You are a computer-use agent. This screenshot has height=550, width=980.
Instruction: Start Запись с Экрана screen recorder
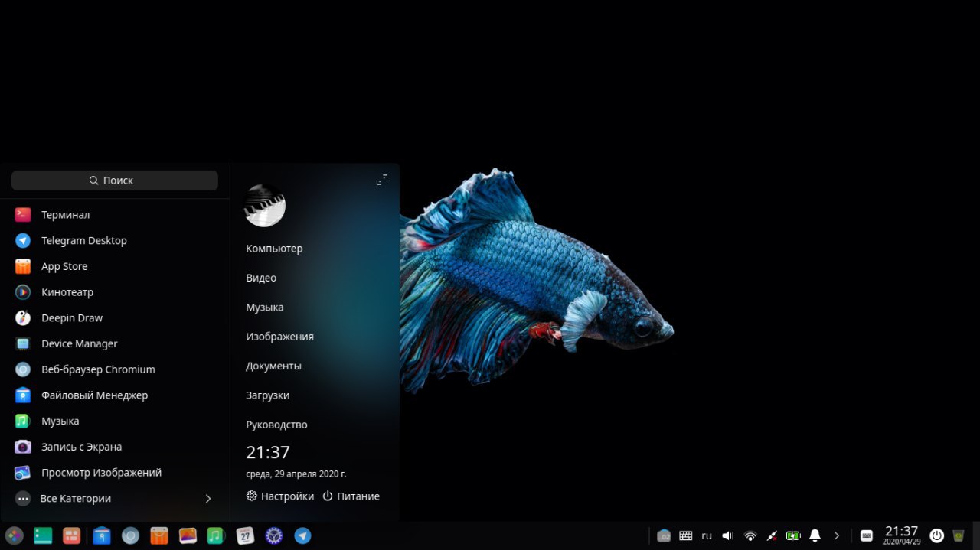pyautogui.click(x=115, y=447)
